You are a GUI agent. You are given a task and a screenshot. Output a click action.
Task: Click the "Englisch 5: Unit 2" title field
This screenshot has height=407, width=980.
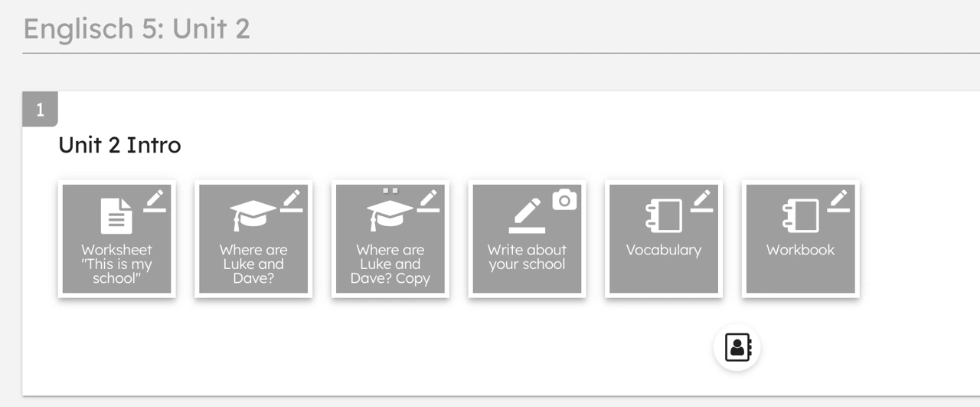137,29
